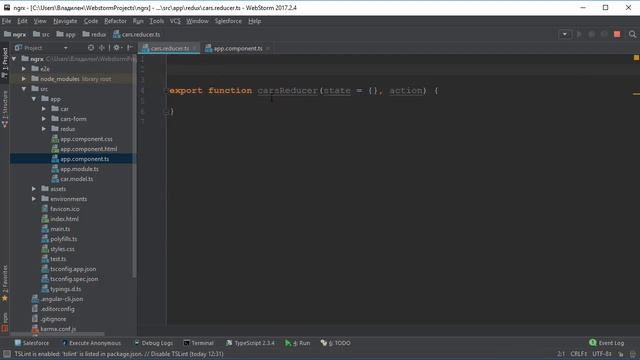Click the cars.reducer.ts breadcrumb file
The width and height of the screenshot is (640, 360).
(x=137, y=34)
